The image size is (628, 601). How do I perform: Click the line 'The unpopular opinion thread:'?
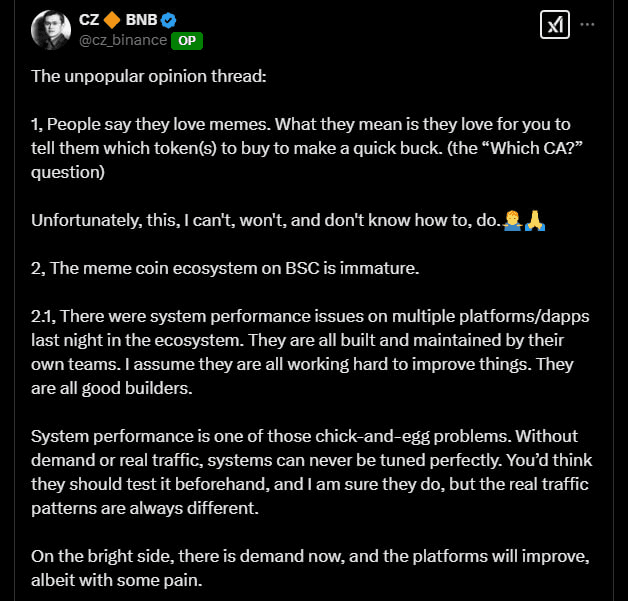149,76
